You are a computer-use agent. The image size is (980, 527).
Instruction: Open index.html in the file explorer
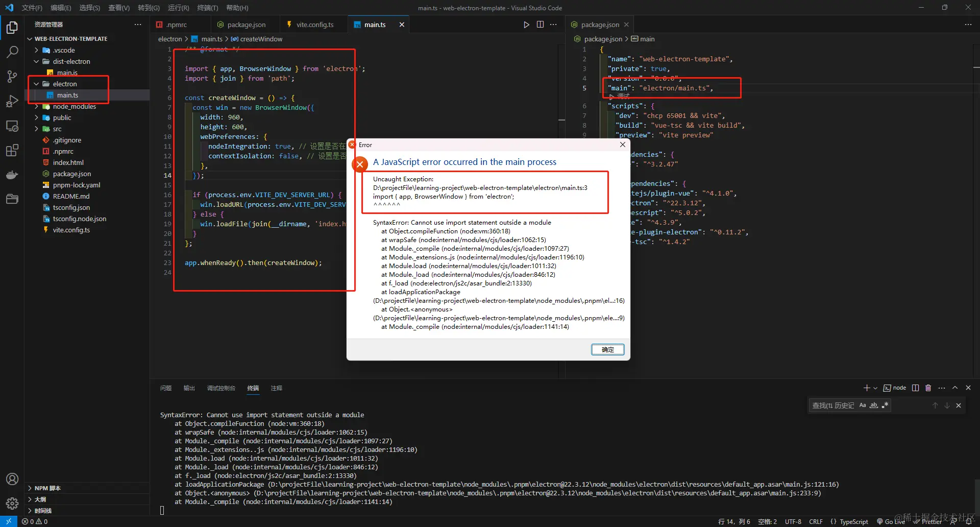click(68, 162)
